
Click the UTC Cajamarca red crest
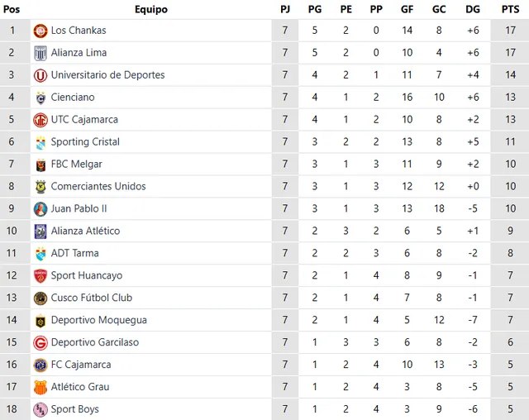(x=40, y=120)
